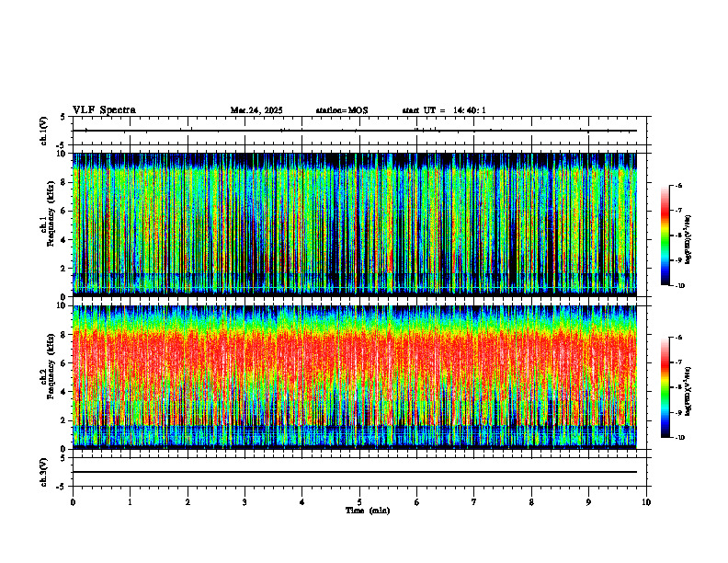Screen dimensions: 728x563
Task: Click the ch.1 colorbar 'log(PSD)' unit label
Action: click(688, 240)
